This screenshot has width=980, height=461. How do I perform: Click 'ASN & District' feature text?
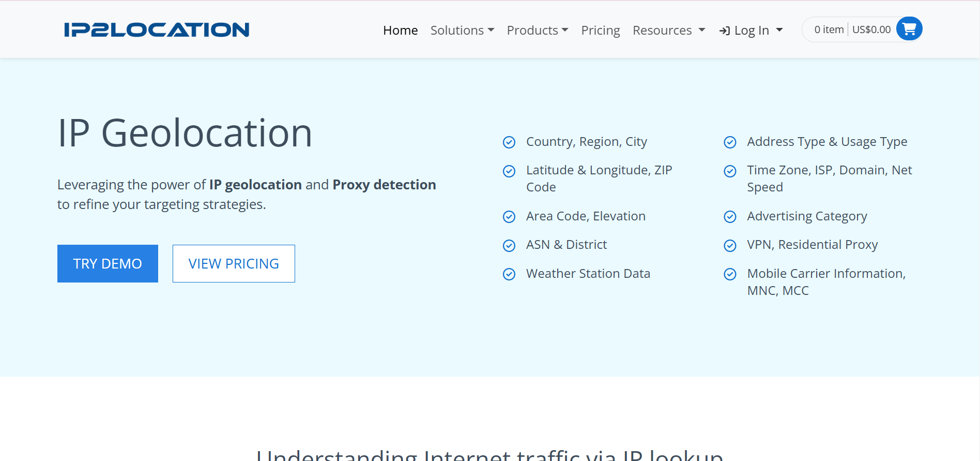coord(566,245)
